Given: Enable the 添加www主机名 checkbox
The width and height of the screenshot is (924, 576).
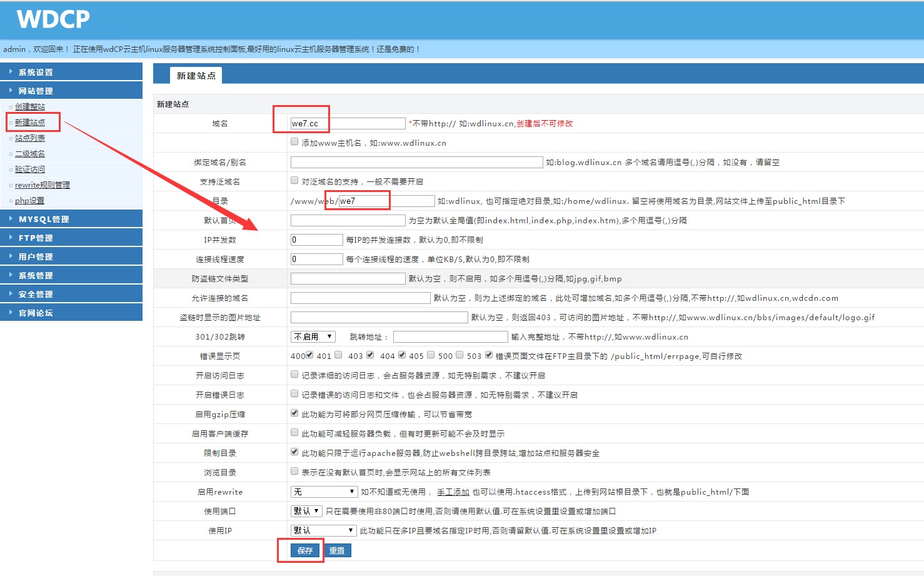Looking at the screenshot, I should (x=294, y=142).
